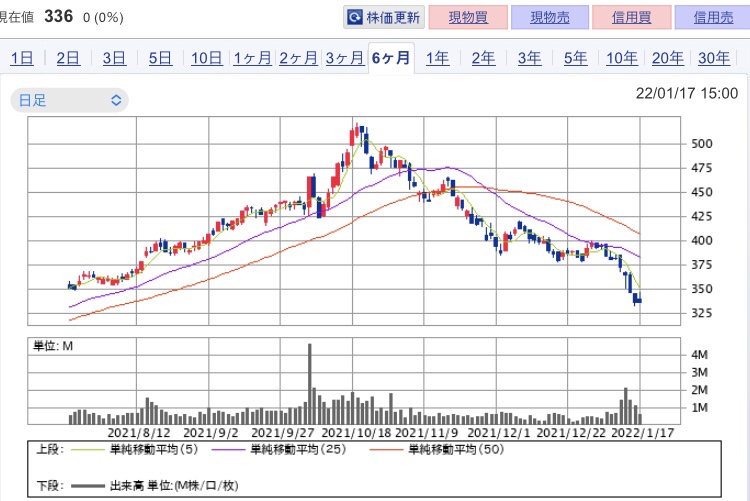The height and width of the screenshot is (501, 750).
Task: Switch chart to 5年 range
Action: pyautogui.click(x=575, y=58)
